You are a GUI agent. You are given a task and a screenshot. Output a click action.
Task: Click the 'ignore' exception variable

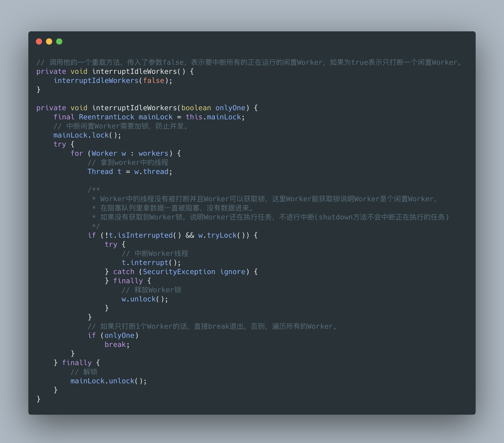click(233, 272)
